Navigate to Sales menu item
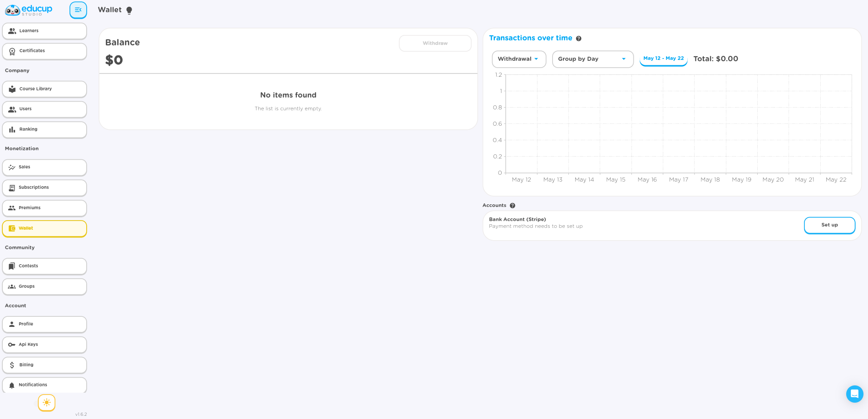The height and width of the screenshot is (419, 868). [44, 167]
